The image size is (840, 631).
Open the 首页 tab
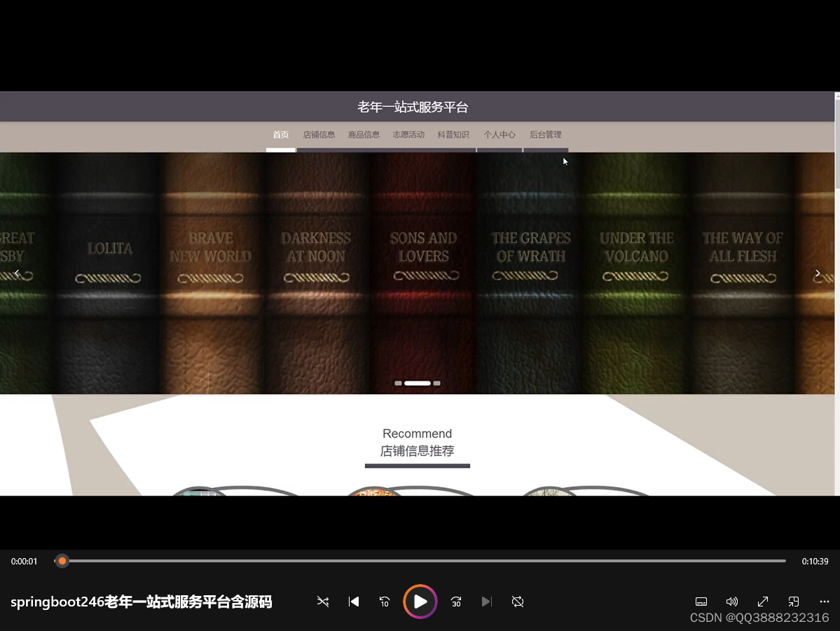[281, 135]
